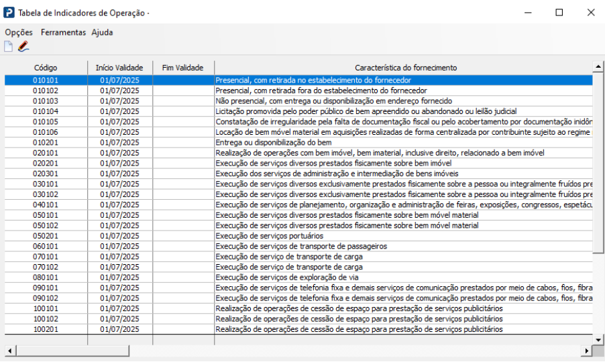Select code cell 090102

[x=46, y=299]
